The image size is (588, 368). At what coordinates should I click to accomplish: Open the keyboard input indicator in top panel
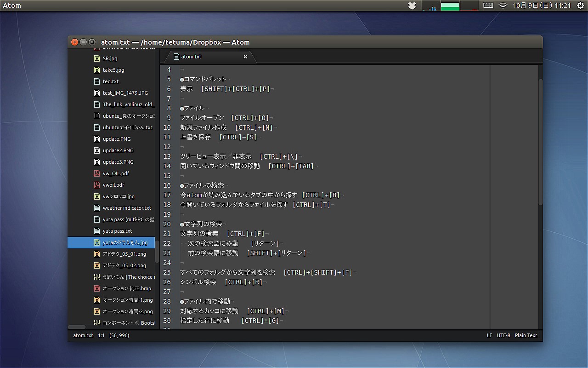click(488, 6)
